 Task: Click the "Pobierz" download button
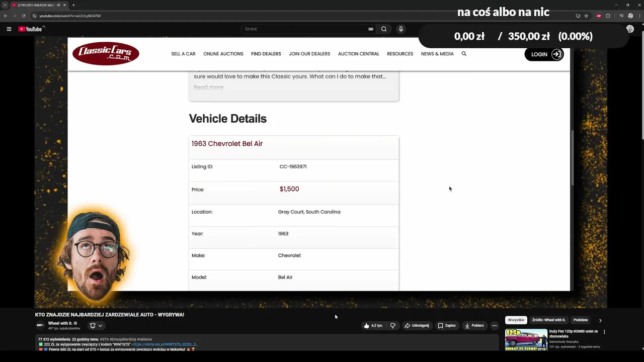click(x=474, y=326)
